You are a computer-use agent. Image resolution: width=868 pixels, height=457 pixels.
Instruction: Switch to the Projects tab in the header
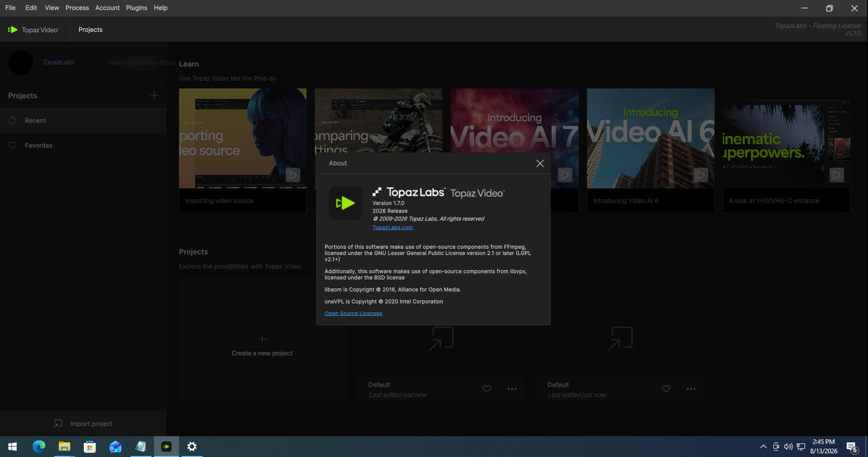pos(91,30)
